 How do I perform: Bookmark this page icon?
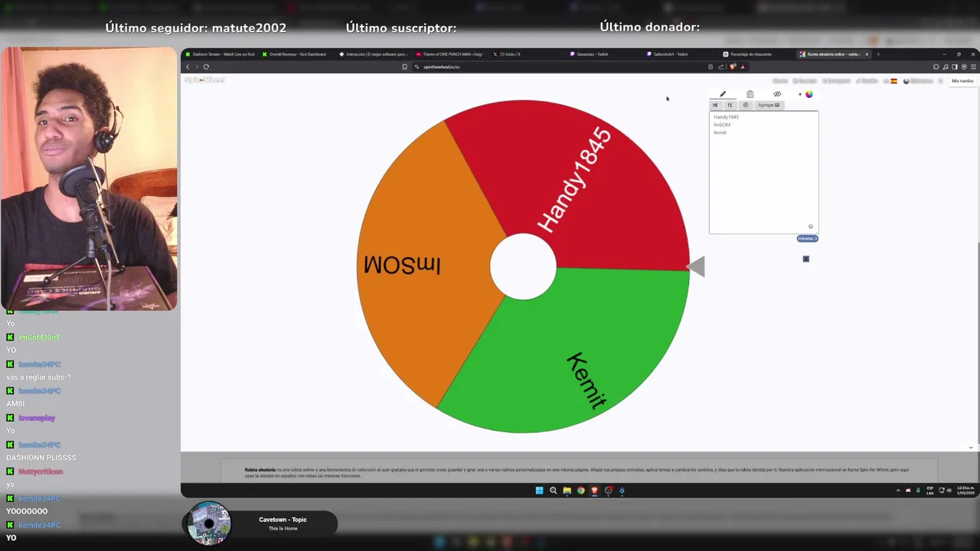404,67
